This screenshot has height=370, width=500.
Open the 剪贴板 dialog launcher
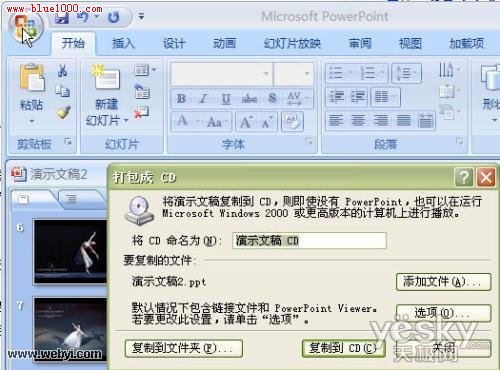tap(68, 142)
